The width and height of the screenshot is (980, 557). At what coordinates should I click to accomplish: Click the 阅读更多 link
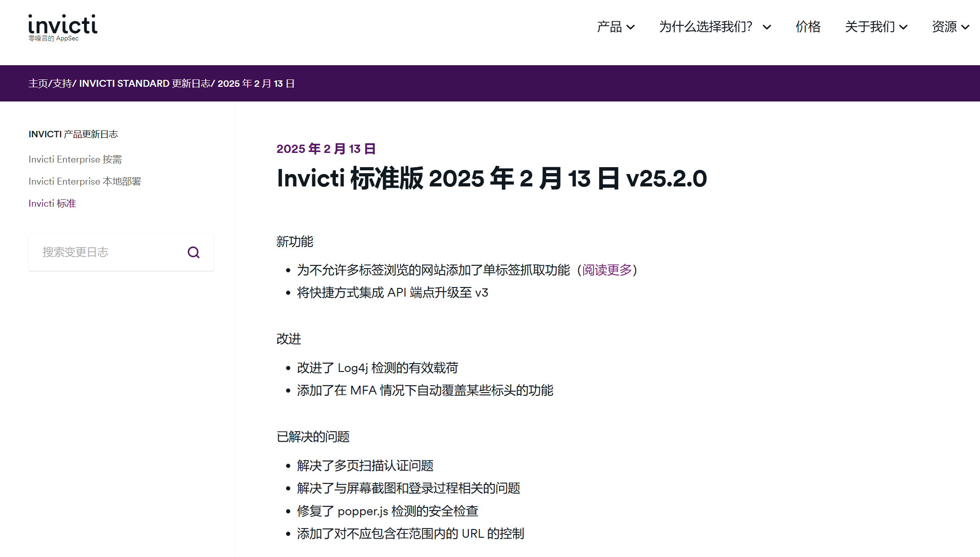(607, 270)
